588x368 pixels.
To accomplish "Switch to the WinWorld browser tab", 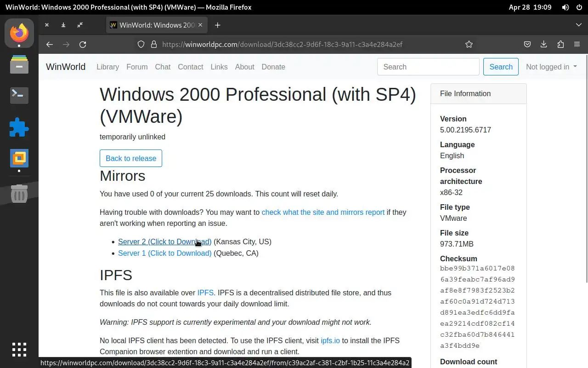I will tap(157, 25).
